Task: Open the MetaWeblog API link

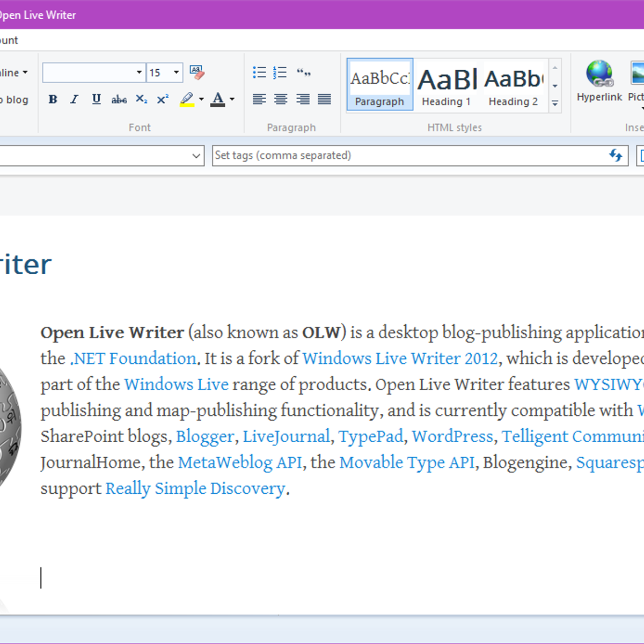Action: [240, 463]
